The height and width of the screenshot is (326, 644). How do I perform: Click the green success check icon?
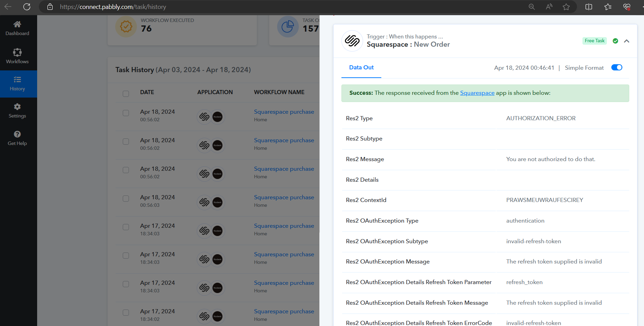click(615, 41)
